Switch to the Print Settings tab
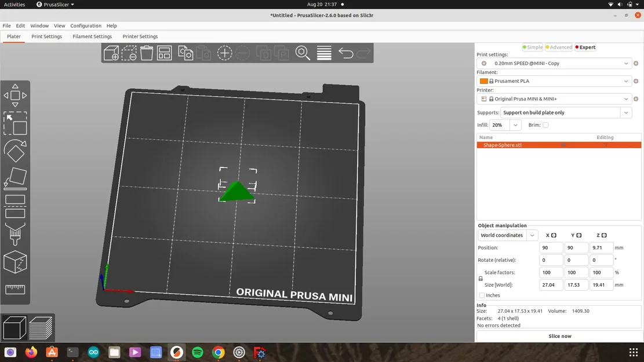Viewport: 644px width, 362px height. click(x=46, y=36)
